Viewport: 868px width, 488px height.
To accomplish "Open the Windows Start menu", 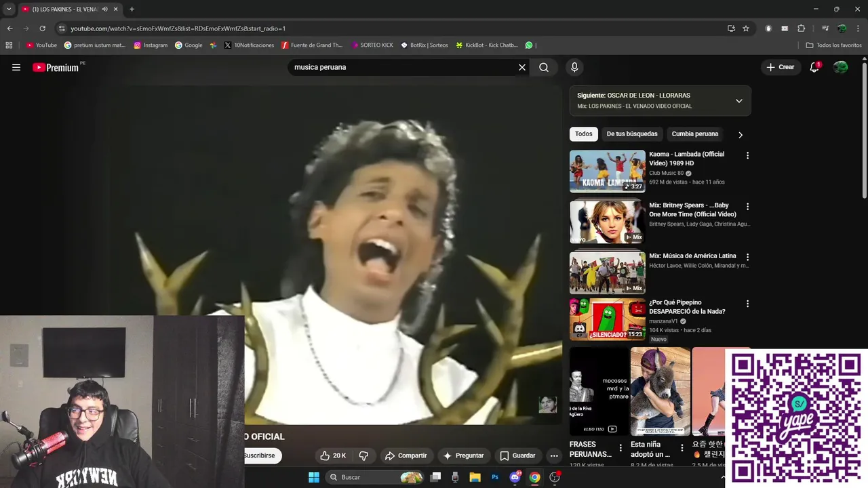I will (x=314, y=477).
